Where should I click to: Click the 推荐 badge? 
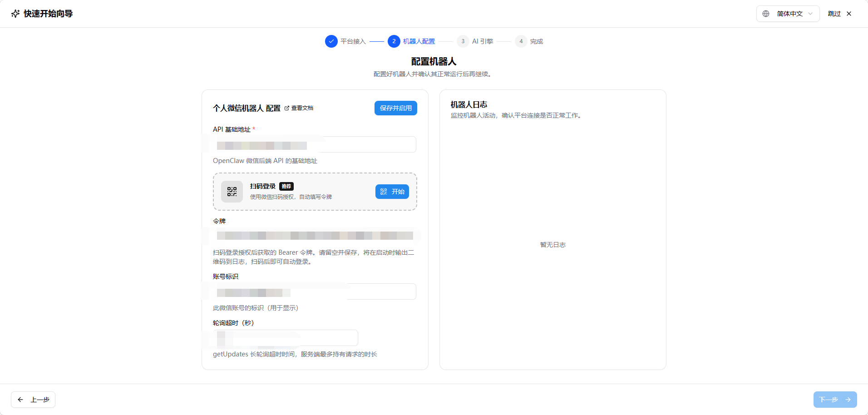pyautogui.click(x=286, y=186)
